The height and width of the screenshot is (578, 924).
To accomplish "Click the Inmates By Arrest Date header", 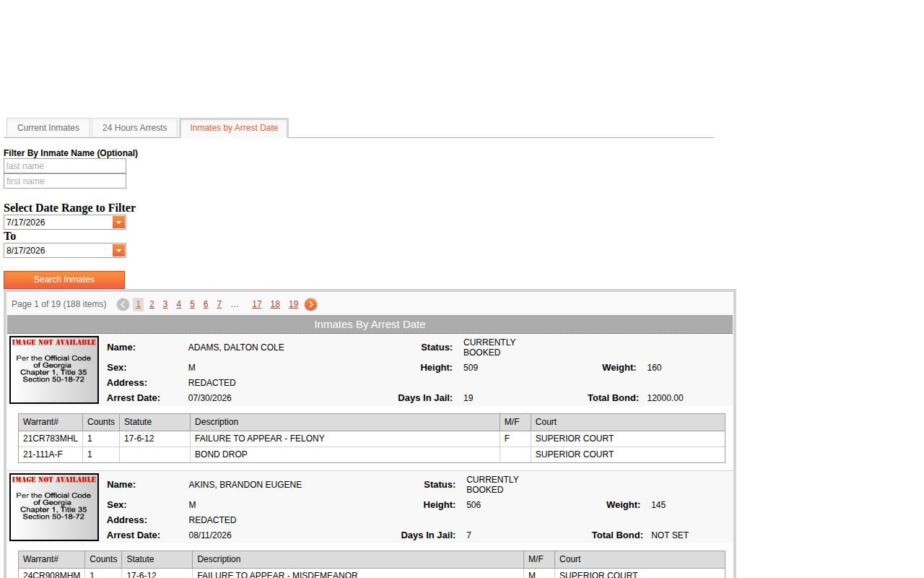I will point(370,324).
